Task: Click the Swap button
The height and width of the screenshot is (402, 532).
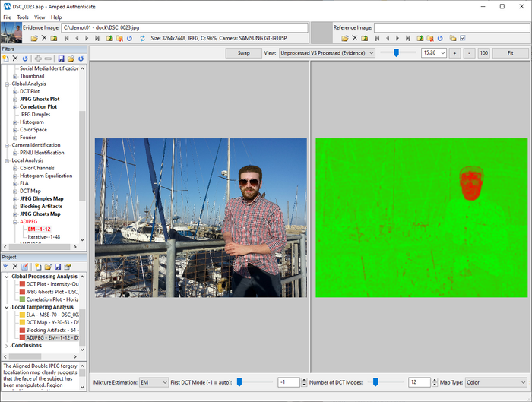Action: point(244,53)
